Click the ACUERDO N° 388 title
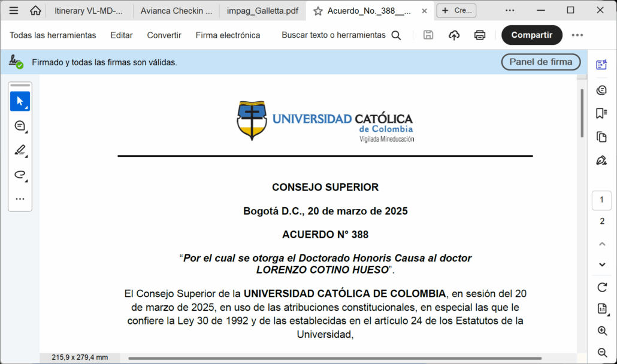Viewport: 617px width, 364px height. click(x=325, y=235)
